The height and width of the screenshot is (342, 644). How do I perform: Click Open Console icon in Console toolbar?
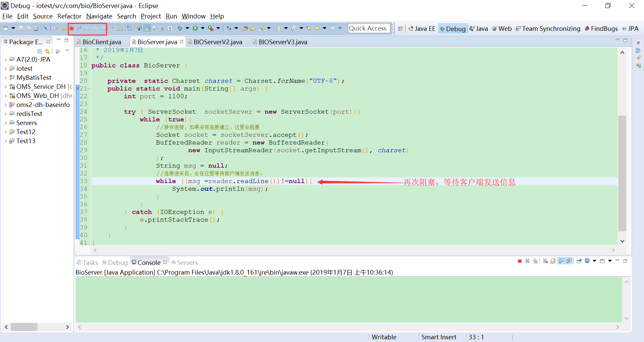click(602, 261)
